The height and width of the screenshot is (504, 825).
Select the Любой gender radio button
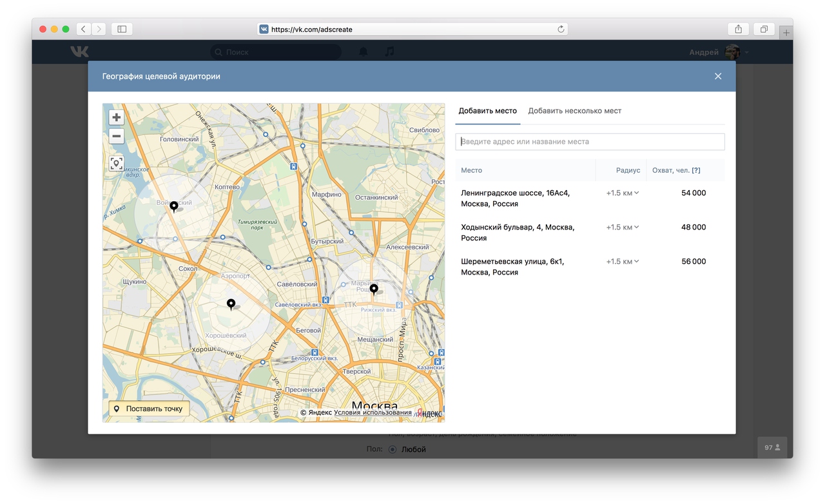(x=393, y=449)
